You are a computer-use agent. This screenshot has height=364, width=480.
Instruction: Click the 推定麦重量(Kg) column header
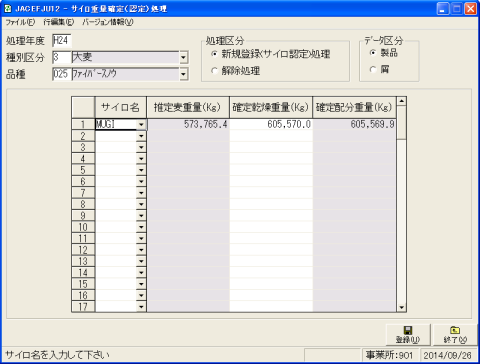point(188,107)
